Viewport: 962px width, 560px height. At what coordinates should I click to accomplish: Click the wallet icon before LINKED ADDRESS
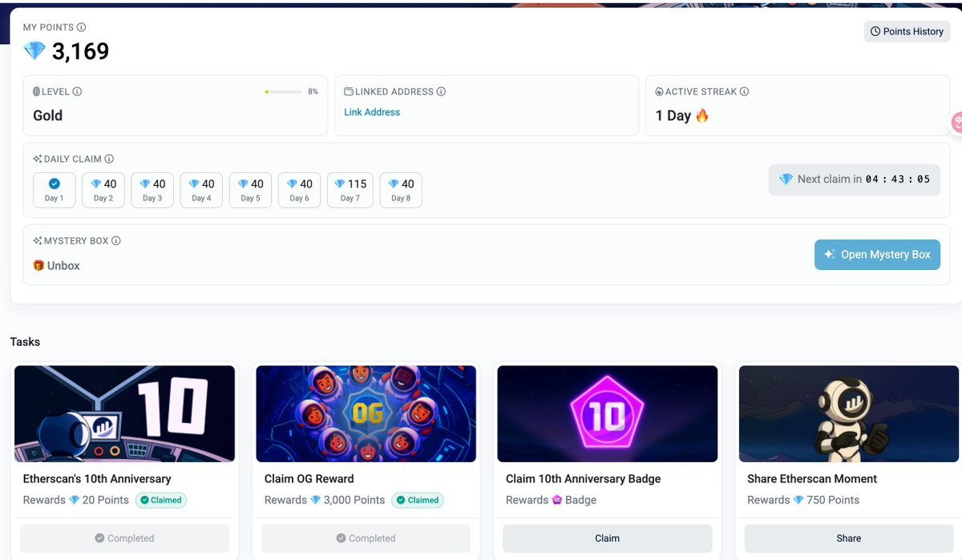click(349, 91)
